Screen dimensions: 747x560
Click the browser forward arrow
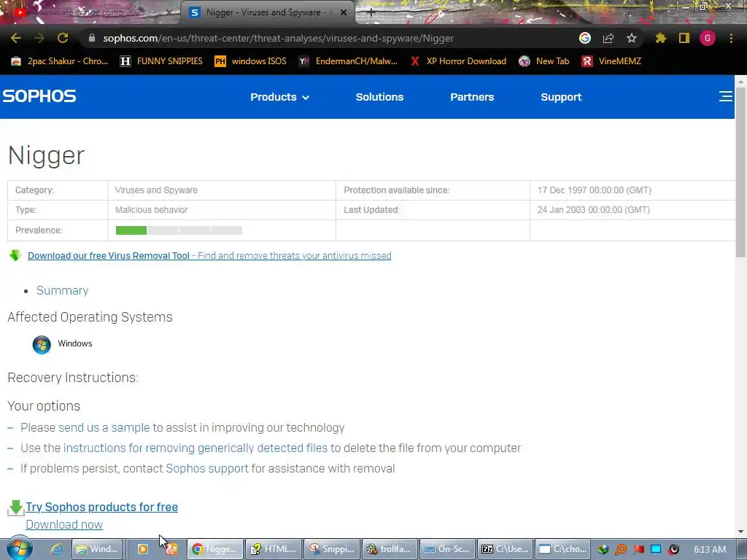coord(39,38)
